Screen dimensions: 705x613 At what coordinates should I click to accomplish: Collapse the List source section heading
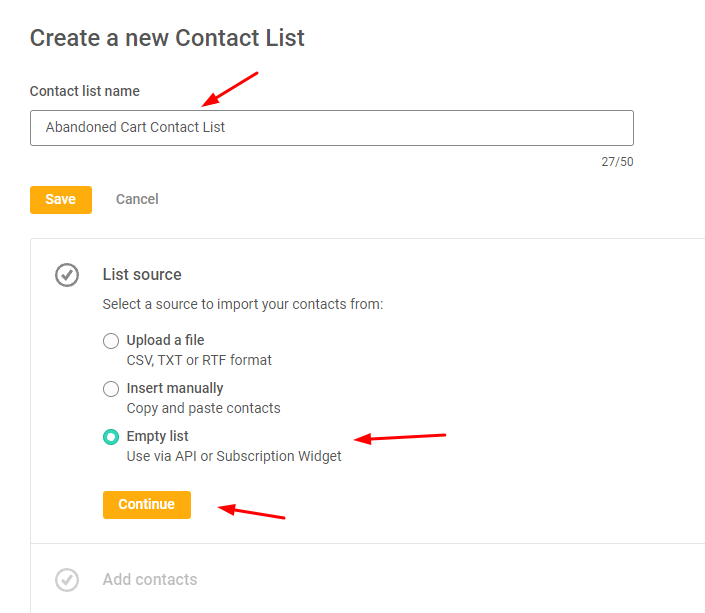[142, 274]
